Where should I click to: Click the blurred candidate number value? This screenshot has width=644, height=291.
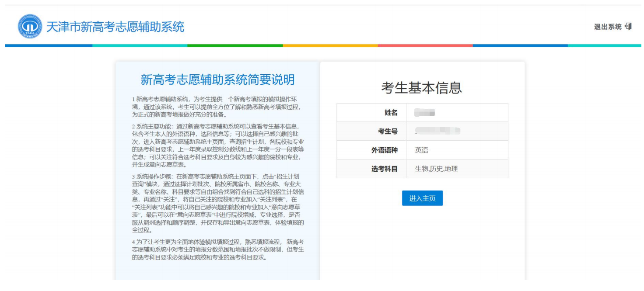[437, 131]
